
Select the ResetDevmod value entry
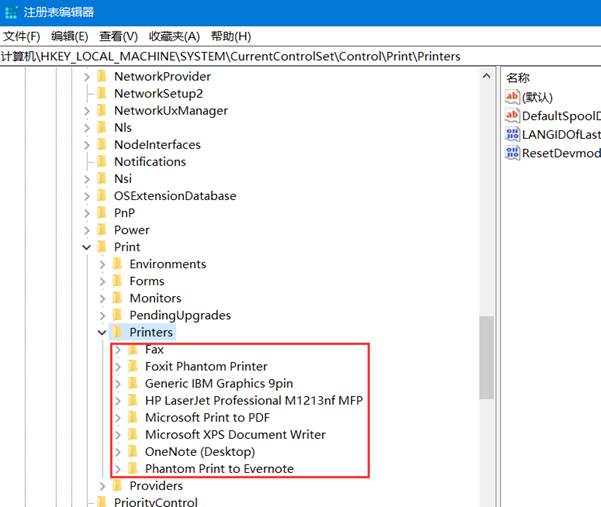pyautogui.click(x=561, y=153)
